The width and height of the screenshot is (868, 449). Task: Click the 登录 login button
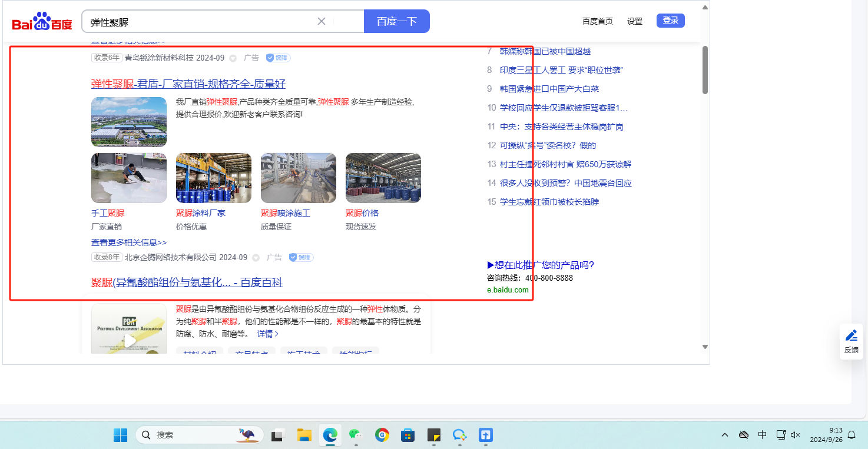(x=670, y=21)
